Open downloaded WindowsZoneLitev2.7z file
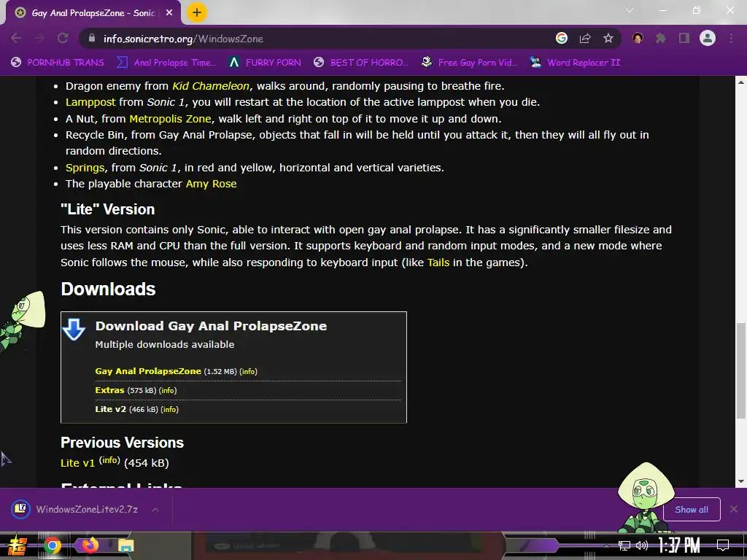The height and width of the screenshot is (560, 747). pyautogui.click(x=76, y=510)
